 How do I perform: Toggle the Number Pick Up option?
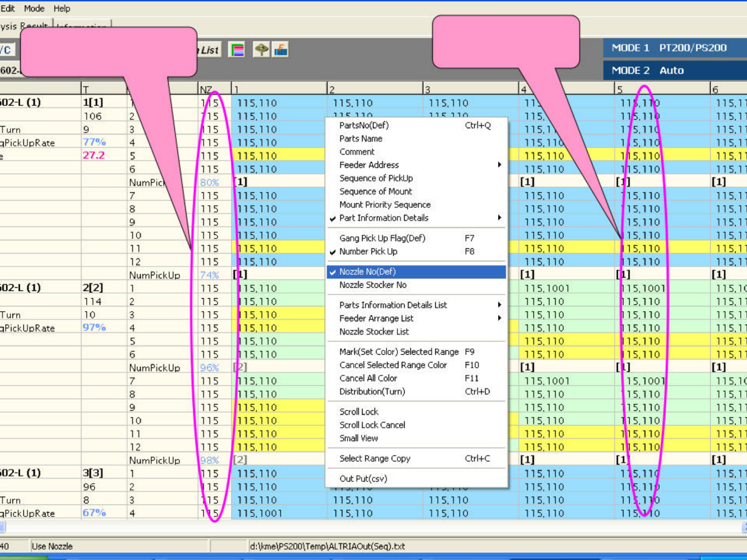(368, 251)
